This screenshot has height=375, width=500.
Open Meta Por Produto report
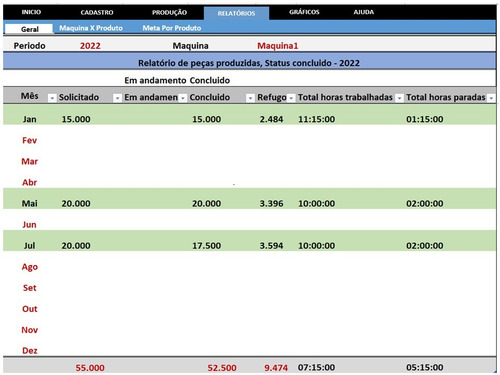[x=172, y=28]
